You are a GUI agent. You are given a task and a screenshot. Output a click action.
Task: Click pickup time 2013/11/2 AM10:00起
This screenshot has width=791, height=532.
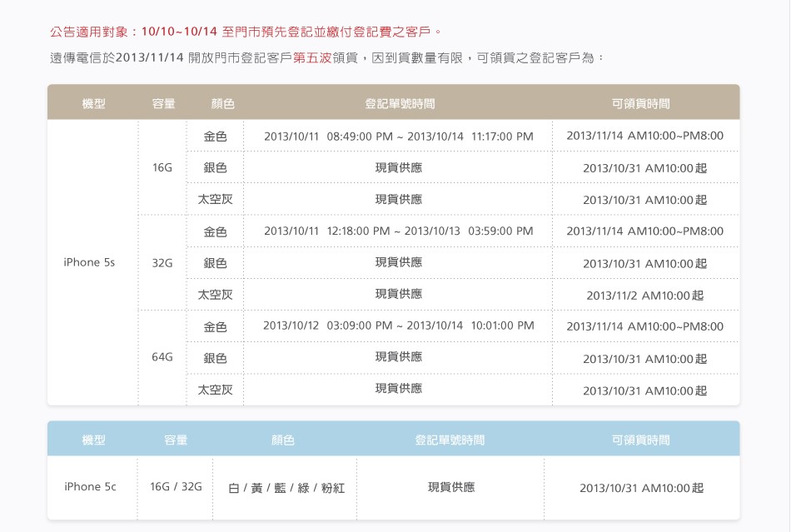(x=644, y=295)
